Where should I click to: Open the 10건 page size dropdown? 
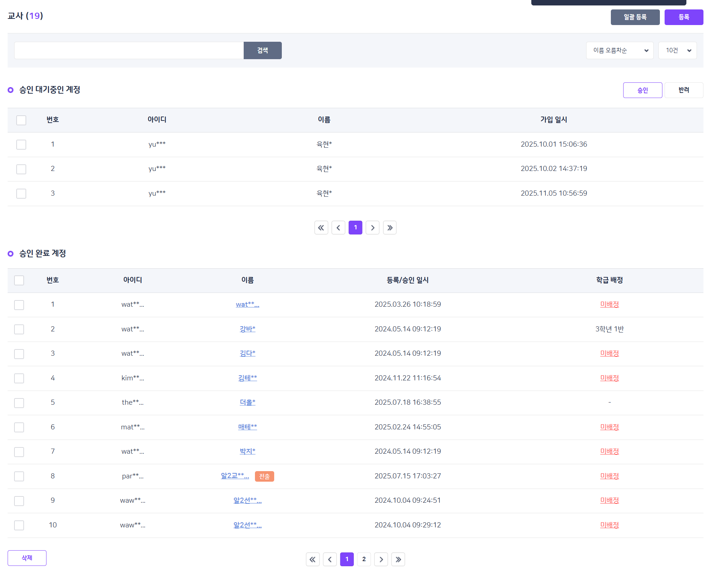(x=677, y=50)
